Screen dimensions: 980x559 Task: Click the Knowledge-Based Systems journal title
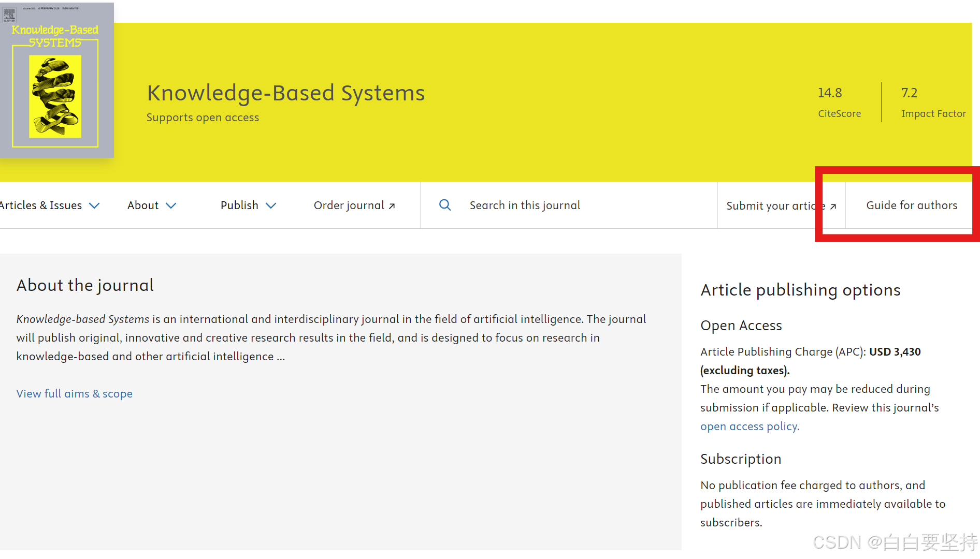click(286, 93)
